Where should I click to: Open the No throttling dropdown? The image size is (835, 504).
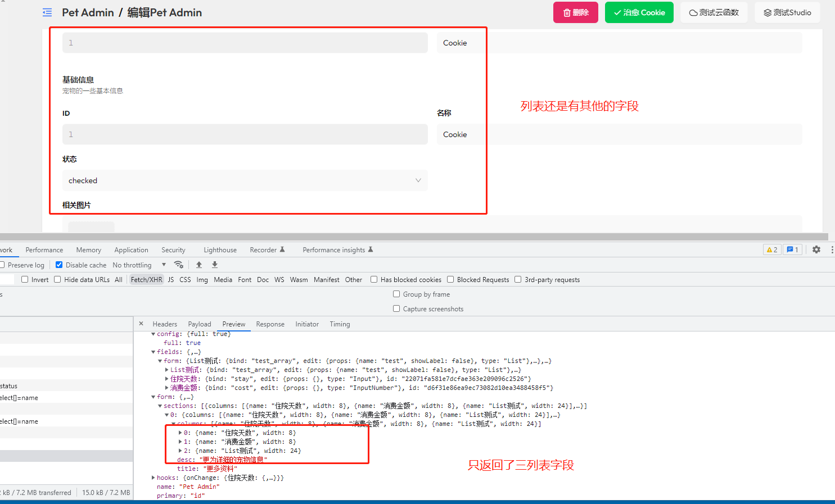139,265
